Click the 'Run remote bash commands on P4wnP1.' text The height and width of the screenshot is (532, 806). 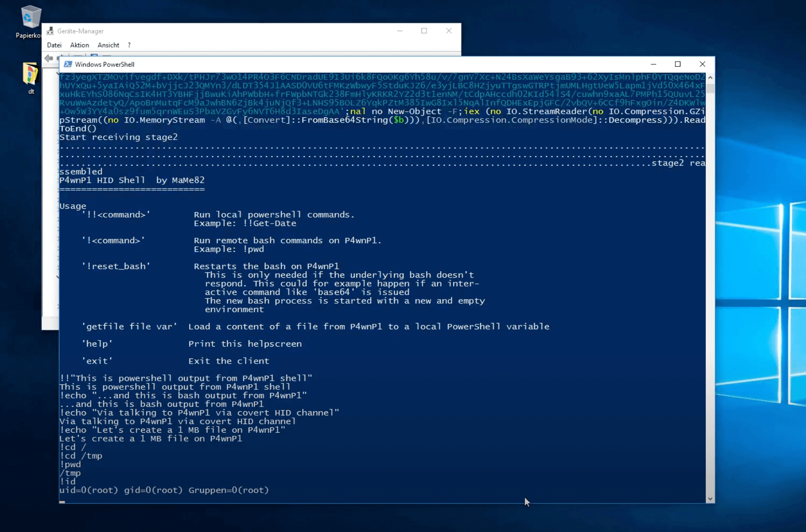click(x=288, y=240)
